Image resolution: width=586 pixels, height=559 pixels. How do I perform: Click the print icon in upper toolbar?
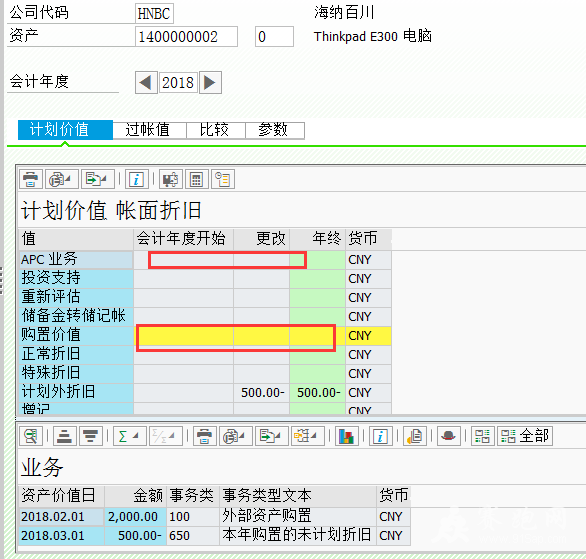pyautogui.click(x=31, y=179)
